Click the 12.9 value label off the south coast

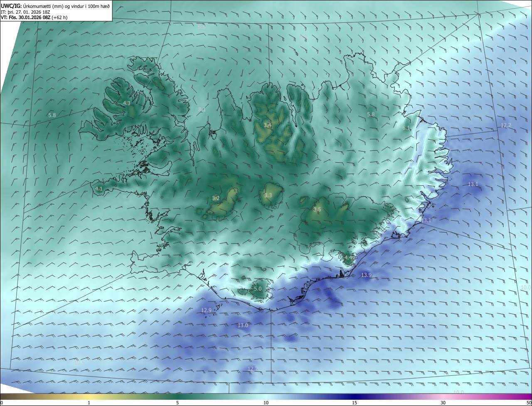[206, 310]
